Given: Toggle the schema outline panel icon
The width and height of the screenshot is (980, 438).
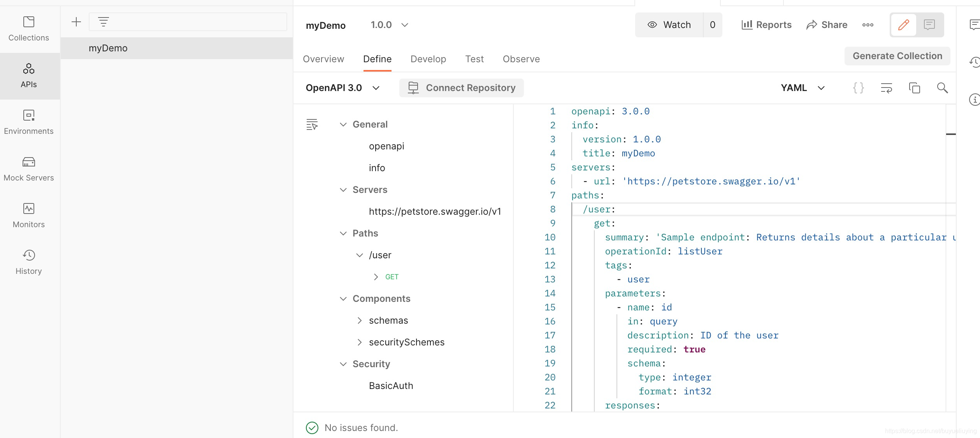Looking at the screenshot, I should 312,124.
